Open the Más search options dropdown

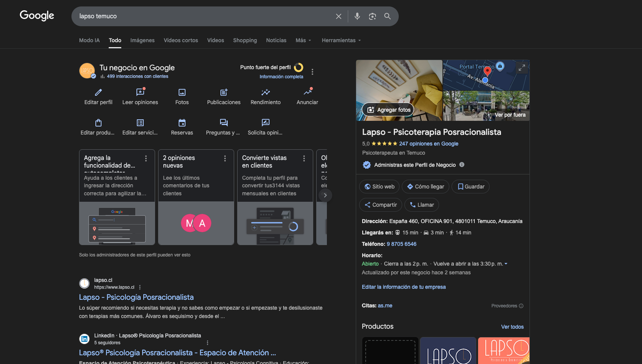[x=303, y=40]
